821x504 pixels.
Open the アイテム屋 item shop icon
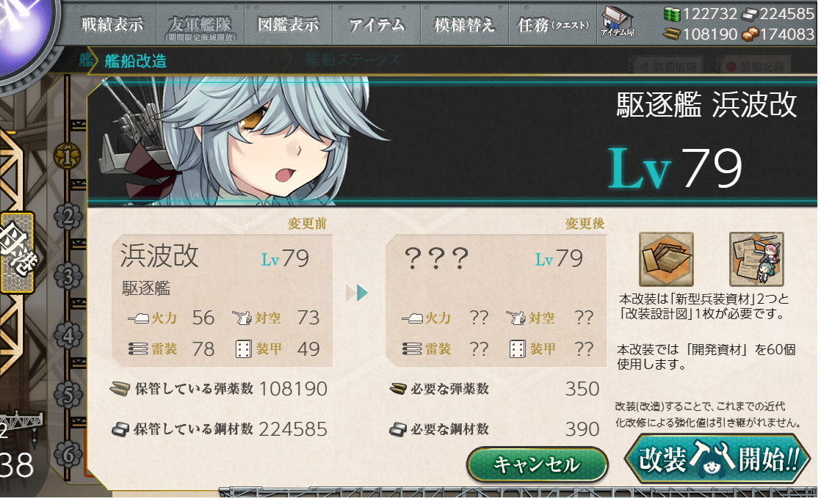(618, 22)
